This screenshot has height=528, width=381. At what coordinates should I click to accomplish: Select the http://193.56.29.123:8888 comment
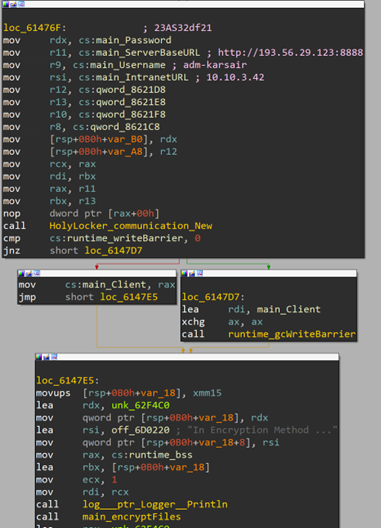click(x=290, y=53)
